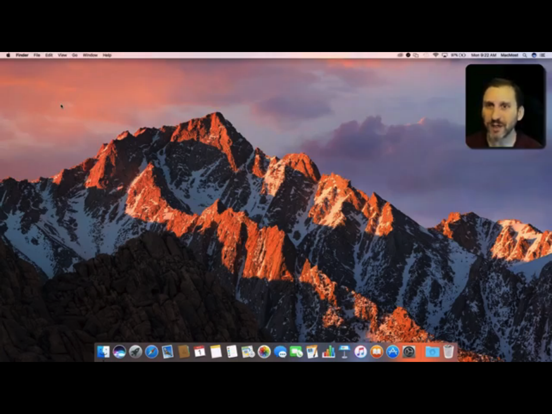
Task: Open Finder from the Dock
Action: coord(104,352)
